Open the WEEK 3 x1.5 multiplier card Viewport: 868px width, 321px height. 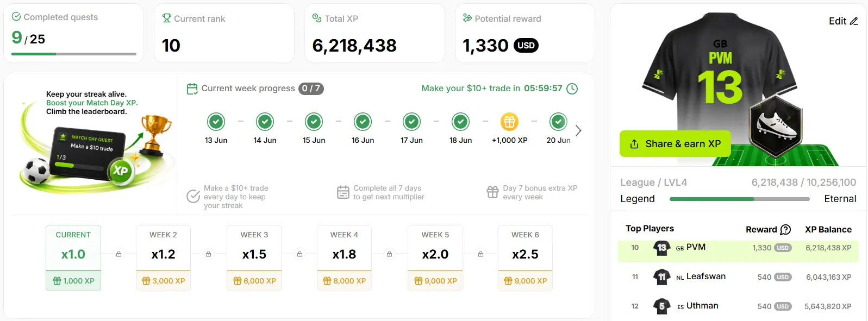click(254, 258)
